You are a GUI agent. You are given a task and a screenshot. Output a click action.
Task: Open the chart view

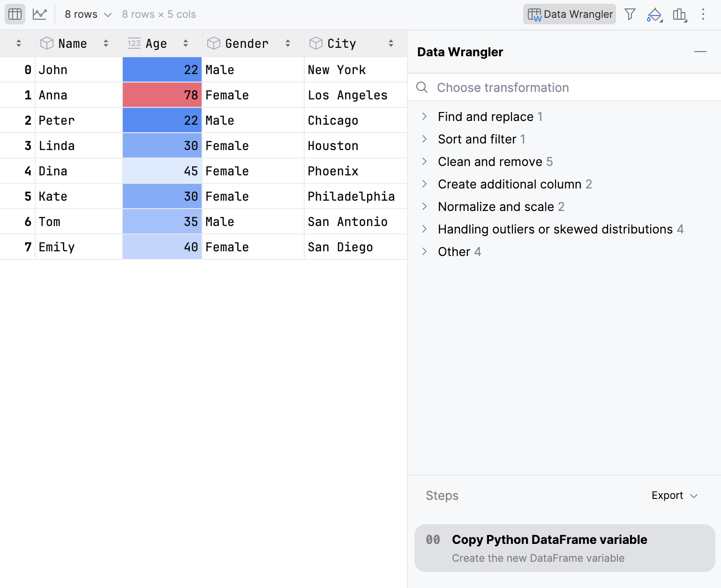[40, 14]
